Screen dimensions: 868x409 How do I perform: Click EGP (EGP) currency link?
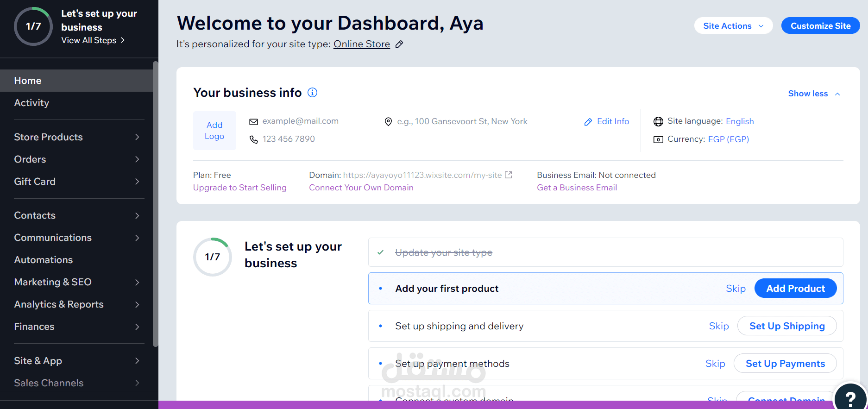729,139
